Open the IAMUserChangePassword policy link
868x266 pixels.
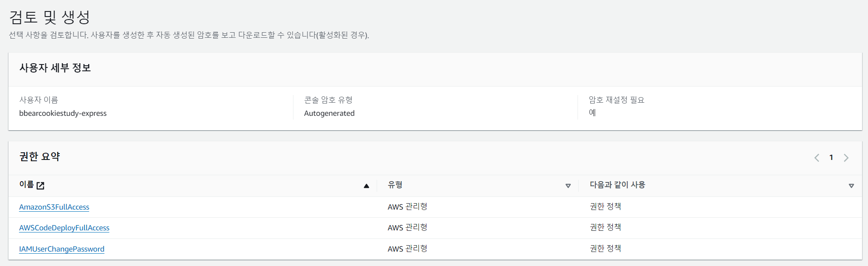(x=62, y=249)
